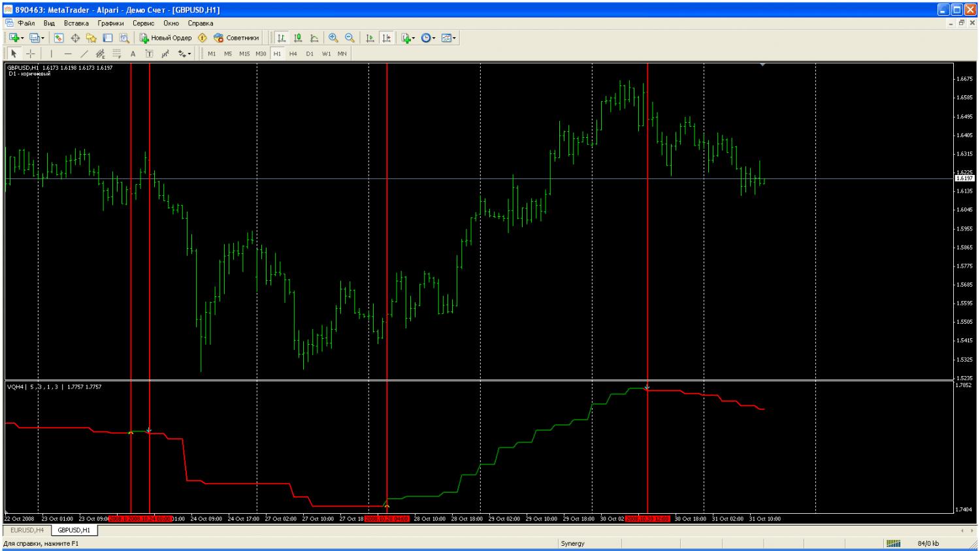Draw a vertical line tool

click(51, 54)
